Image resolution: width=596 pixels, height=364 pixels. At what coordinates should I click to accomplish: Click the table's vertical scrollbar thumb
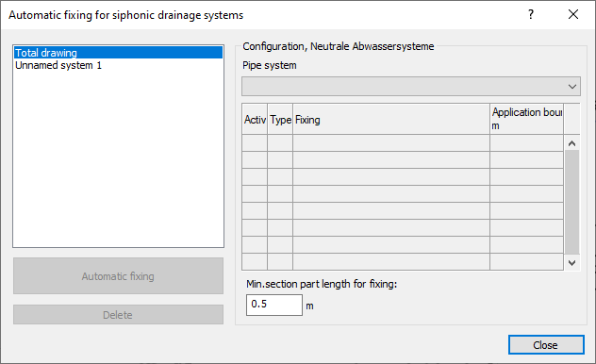(x=571, y=202)
